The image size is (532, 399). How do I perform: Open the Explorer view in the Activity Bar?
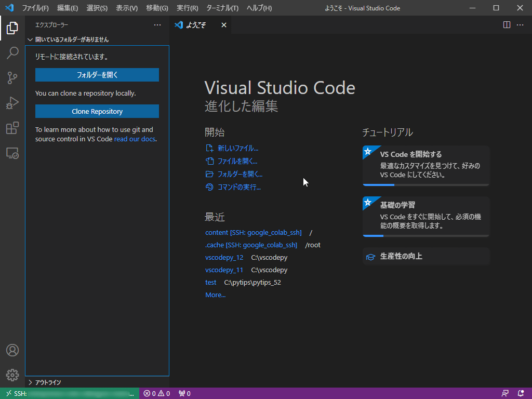[12, 29]
